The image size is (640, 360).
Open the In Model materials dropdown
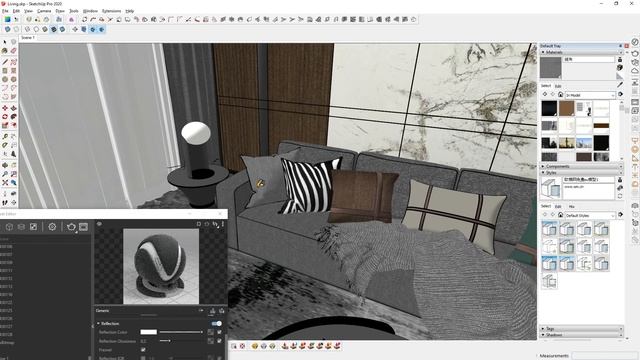coord(590,95)
